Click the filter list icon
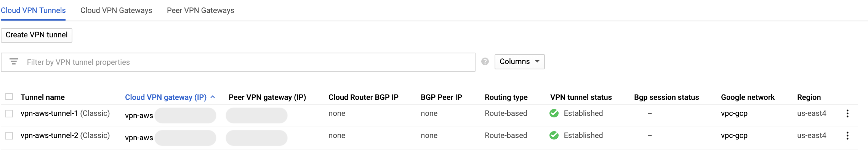The height and width of the screenshot is (154, 868). click(x=14, y=62)
